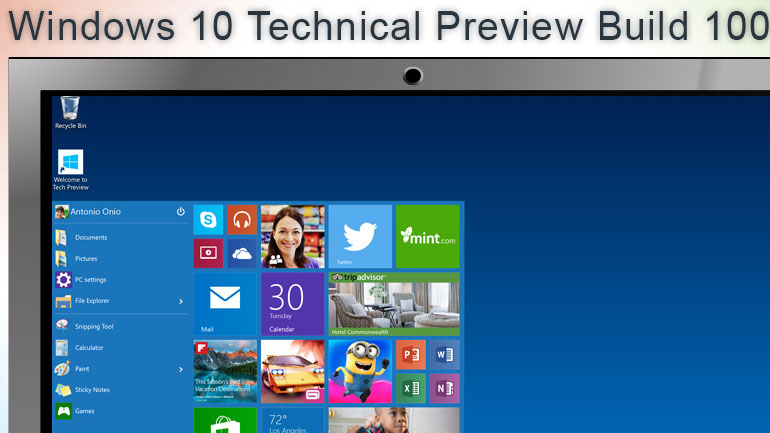Screen dimensions: 770x433
Task: Open the Weather tile showing 72°
Action: point(293,420)
